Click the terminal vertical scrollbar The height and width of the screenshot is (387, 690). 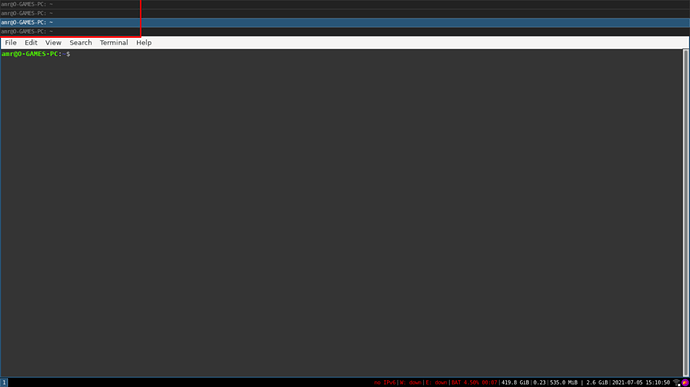[686, 213]
